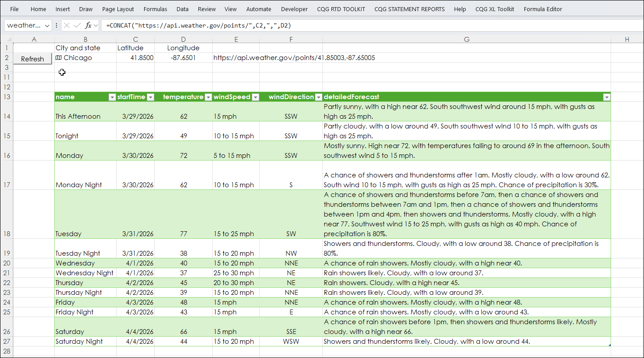
Task: Click the Enter checkmark in formula bar
Action: point(77,25)
